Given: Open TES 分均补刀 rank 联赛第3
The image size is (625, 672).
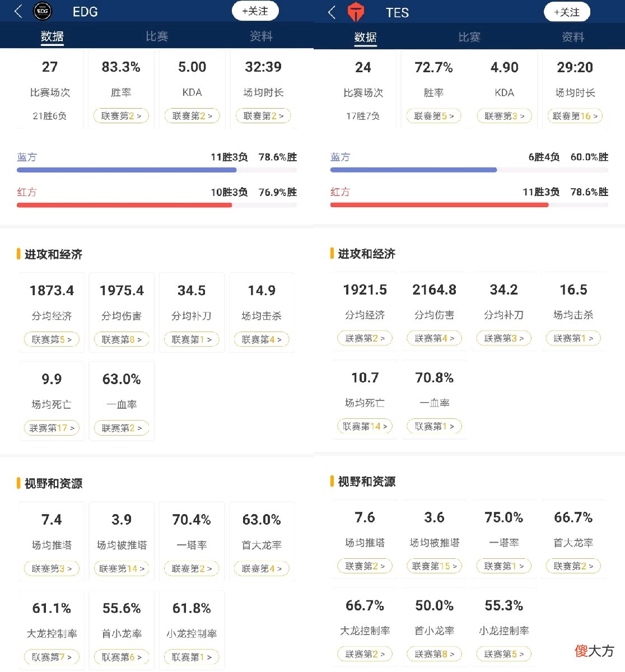Looking at the screenshot, I should click(504, 338).
